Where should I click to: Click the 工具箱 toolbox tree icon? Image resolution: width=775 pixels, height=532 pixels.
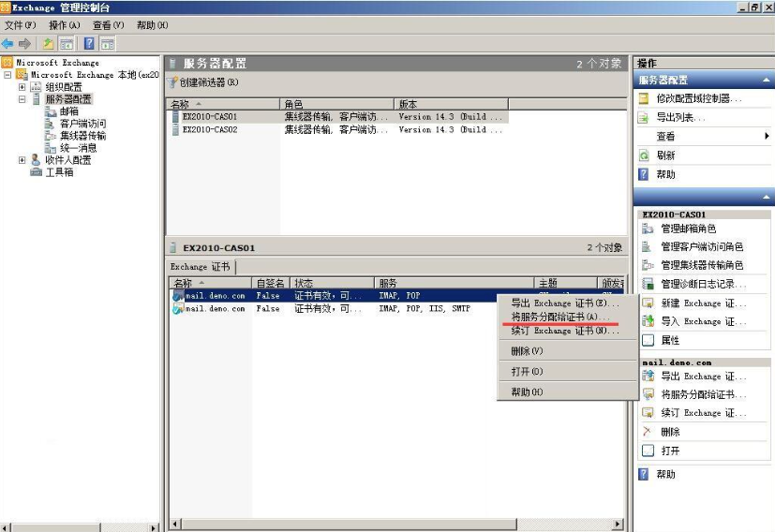[37, 172]
